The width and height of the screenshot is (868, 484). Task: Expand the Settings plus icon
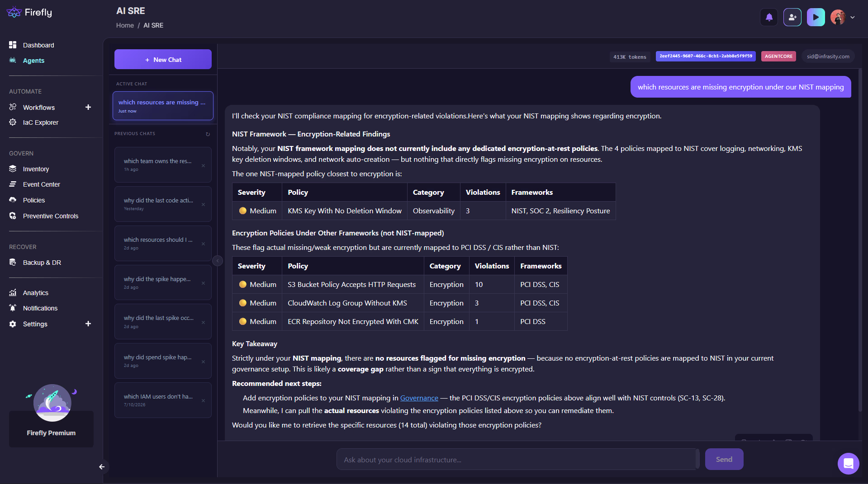pos(88,324)
